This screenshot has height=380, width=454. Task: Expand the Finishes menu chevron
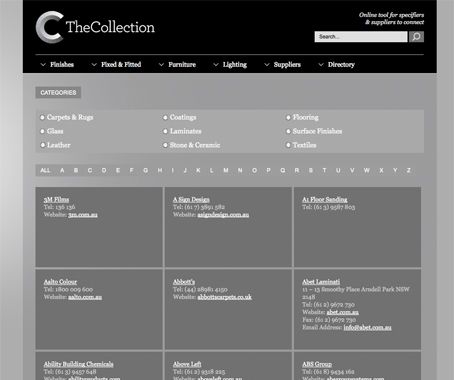(x=43, y=65)
